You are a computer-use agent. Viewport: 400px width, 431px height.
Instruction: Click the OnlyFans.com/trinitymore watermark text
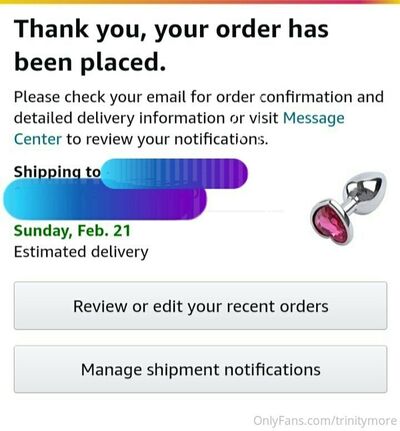click(325, 420)
